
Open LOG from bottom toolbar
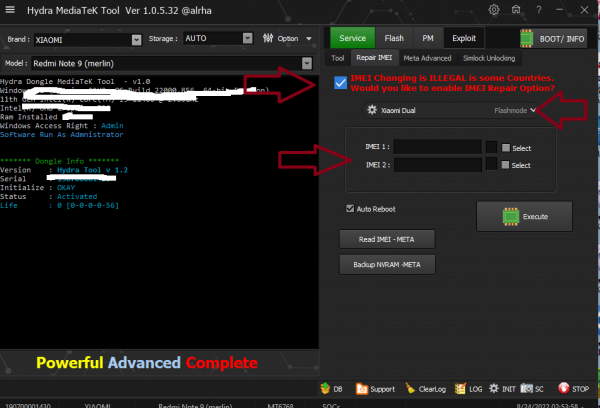click(x=468, y=389)
